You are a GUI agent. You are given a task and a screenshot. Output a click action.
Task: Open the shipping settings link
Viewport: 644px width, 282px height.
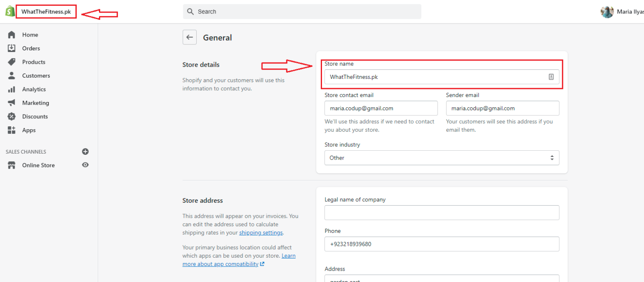[261, 232]
